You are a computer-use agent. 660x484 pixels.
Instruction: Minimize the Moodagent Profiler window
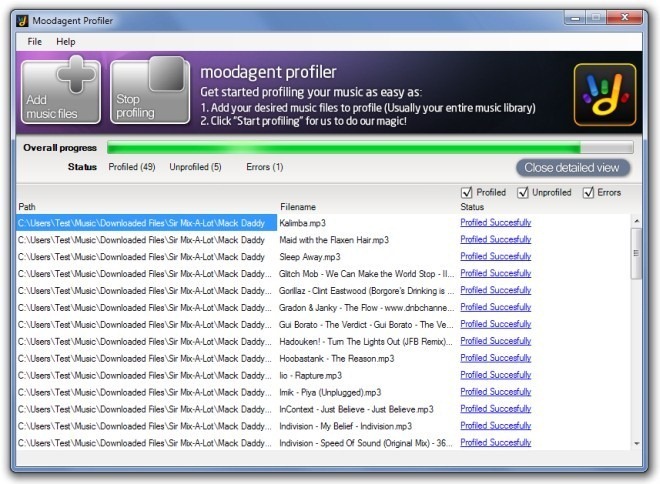pyautogui.click(x=575, y=18)
